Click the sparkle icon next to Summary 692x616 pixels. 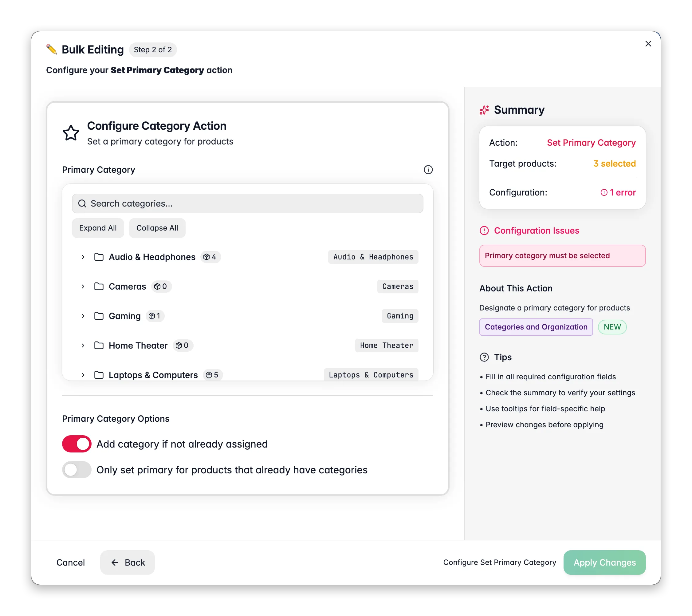484,110
